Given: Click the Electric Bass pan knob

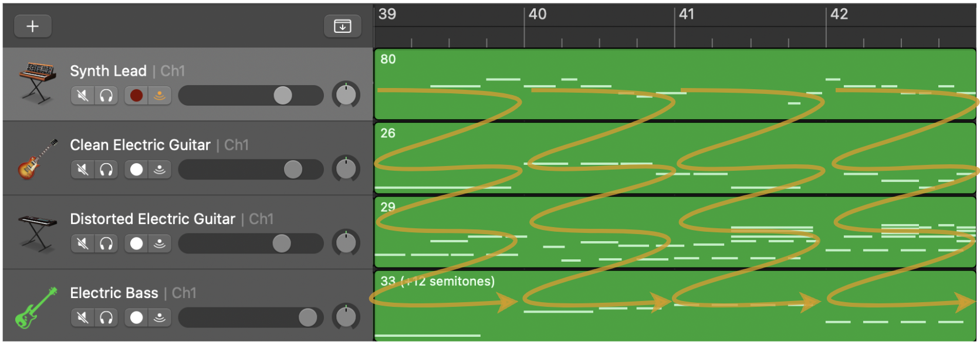Looking at the screenshot, I should click(346, 317).
